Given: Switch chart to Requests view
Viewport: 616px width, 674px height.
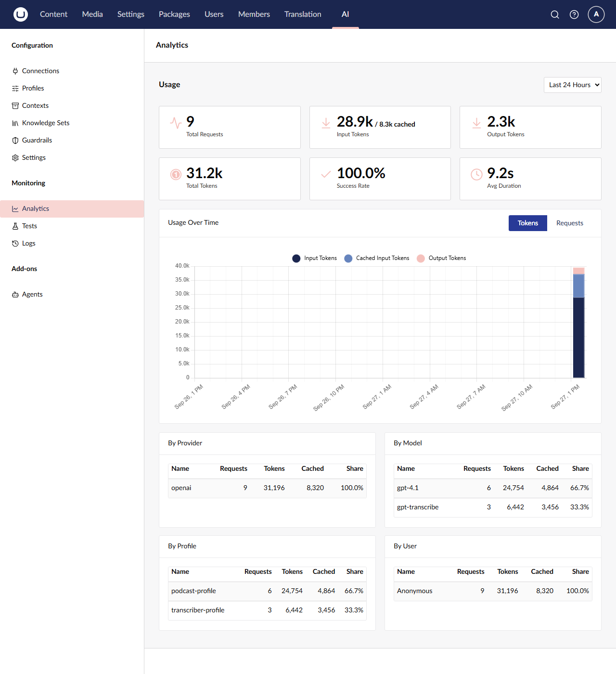Looking at the screenshot, I should click(x=570, y=223).
